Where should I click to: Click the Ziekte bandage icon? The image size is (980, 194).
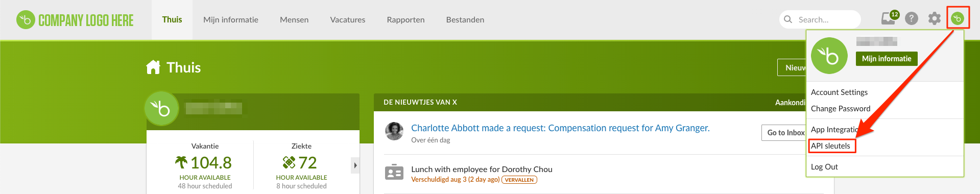pos(289,162)
